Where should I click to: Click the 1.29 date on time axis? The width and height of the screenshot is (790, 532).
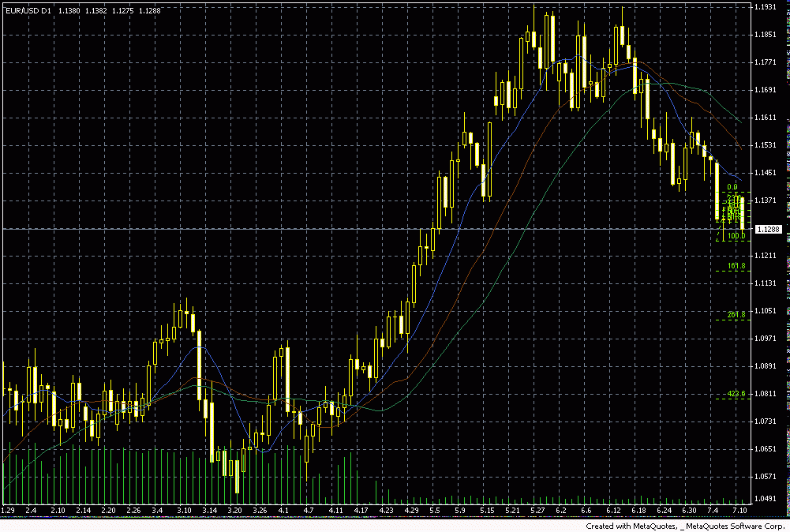pyautogui.click(x=8, y=511)
